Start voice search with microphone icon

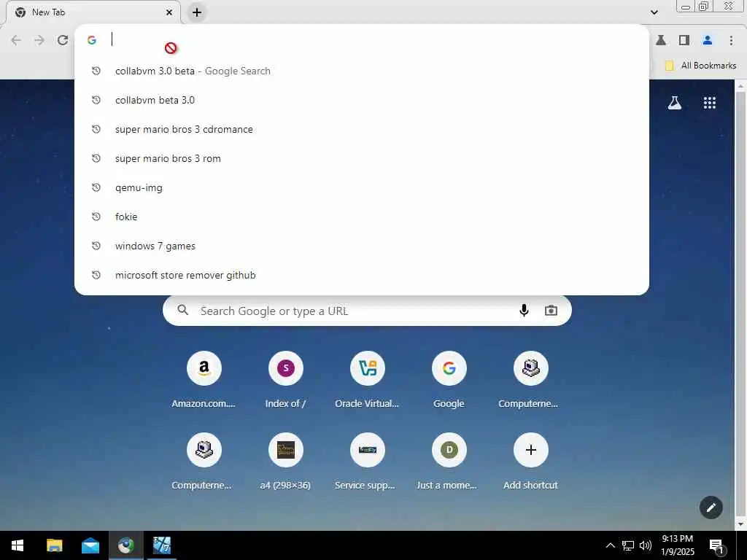(524, 311)
